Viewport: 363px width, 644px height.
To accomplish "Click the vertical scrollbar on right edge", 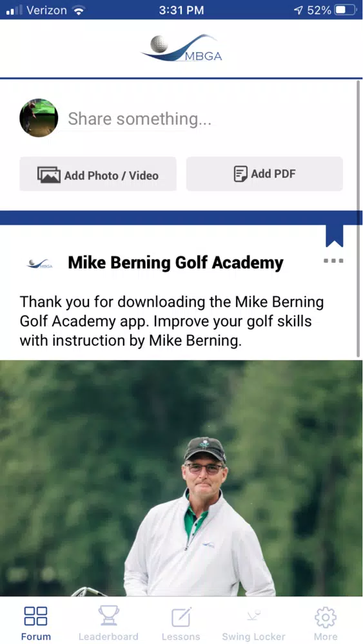I will tap(358, 218).
